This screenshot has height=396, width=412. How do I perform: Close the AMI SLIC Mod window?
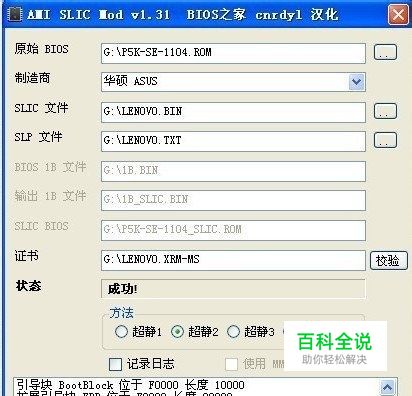(x=398, y=15)
